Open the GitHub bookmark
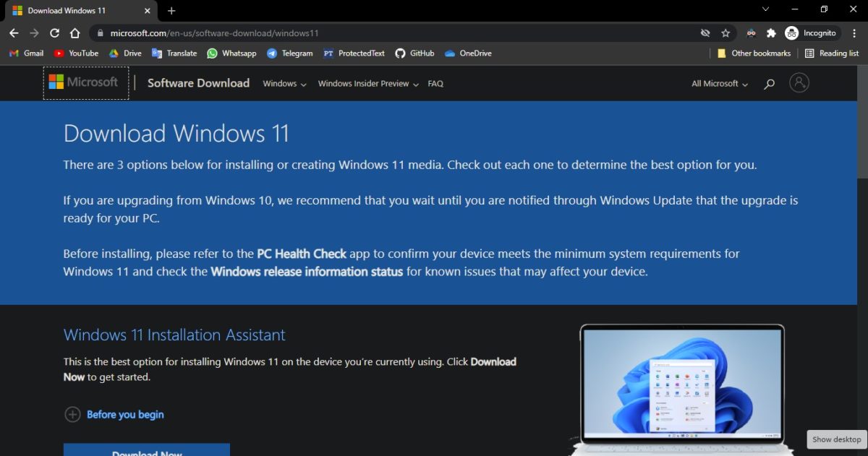Screen dimensions: 868x456 [414, 53]
